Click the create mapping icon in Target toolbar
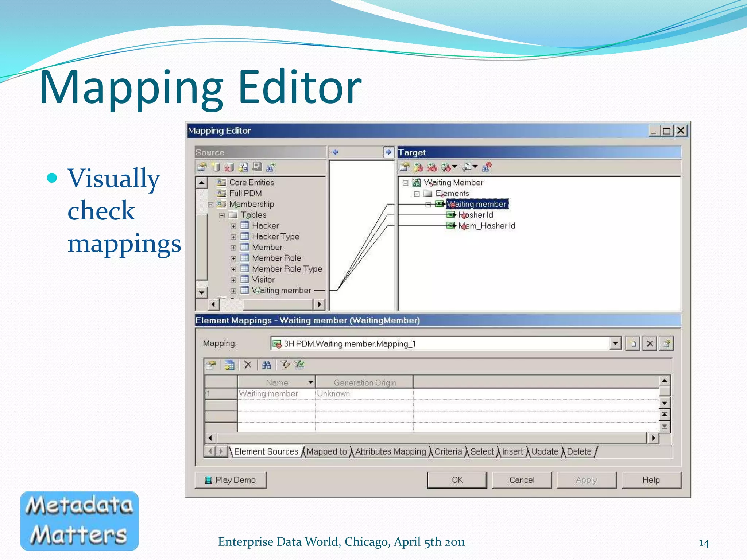 point(418,167)
